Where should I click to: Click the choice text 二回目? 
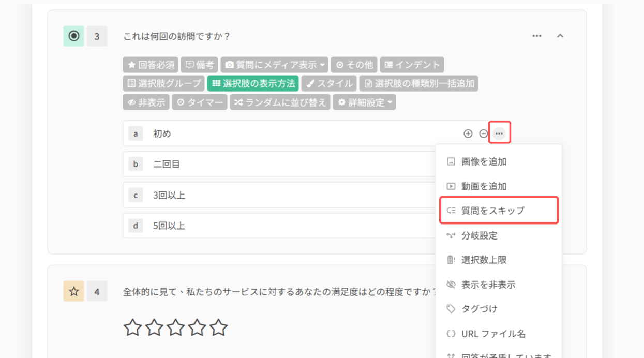pyautogui.click(x=167, y=165)
